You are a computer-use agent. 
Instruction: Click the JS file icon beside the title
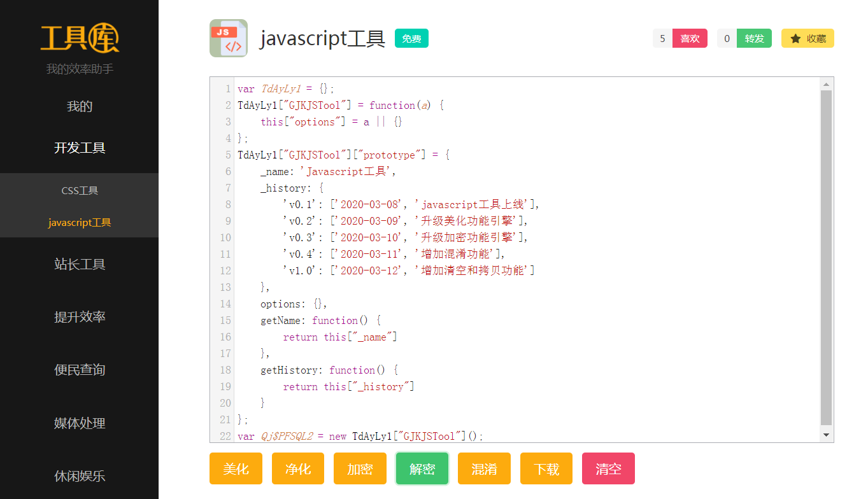click(228, 38)
